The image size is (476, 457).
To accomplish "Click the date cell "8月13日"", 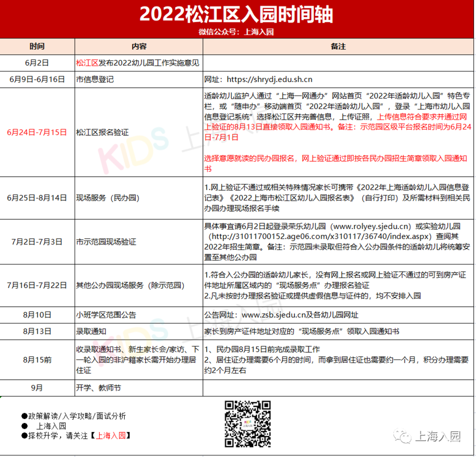I will [x=37, y=331].
